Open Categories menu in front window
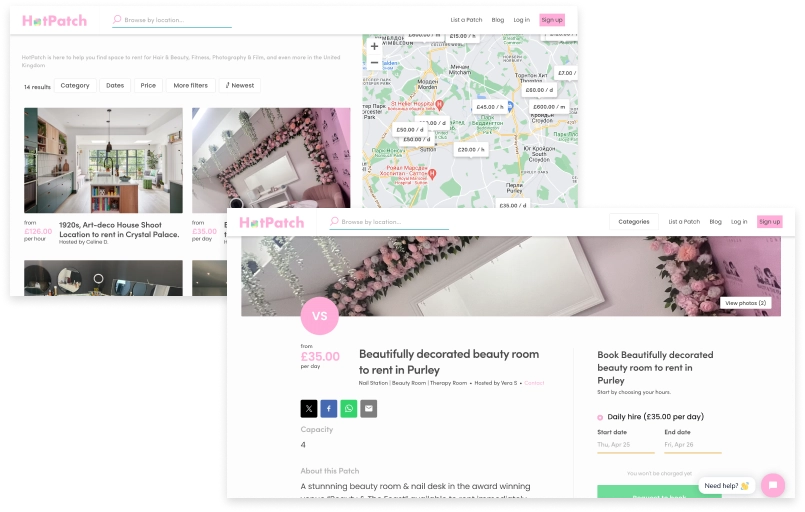The image size is (805, 512). [634, 222]
